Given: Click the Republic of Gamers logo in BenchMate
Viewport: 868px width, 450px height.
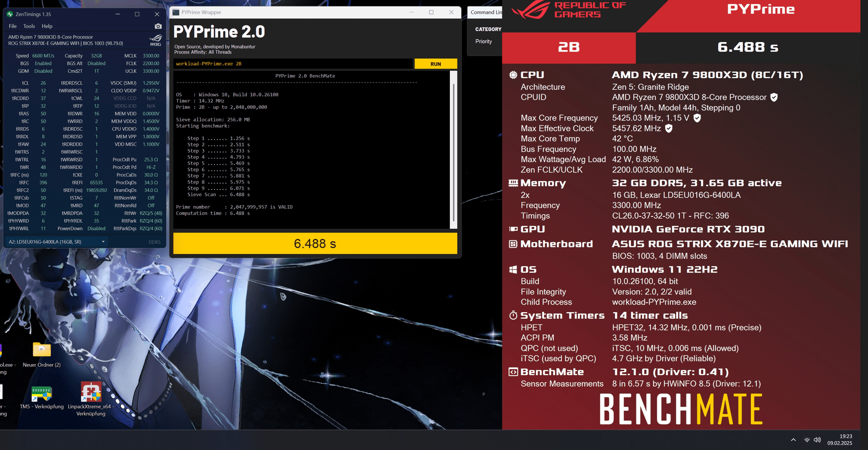Looking at the screenshot, I should pyautogui.click(x=569, y=10).
